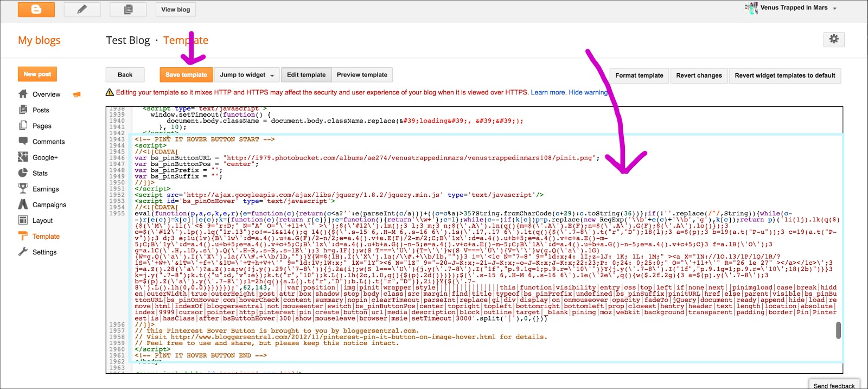Click the View blog button
This screenshot has height=389, width=868.
click(176, 9)
